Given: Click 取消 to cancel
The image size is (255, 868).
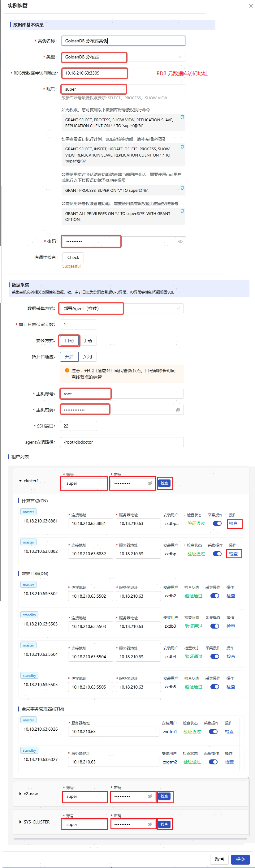Looking at the screenshot, I should (x=220, y=859).
